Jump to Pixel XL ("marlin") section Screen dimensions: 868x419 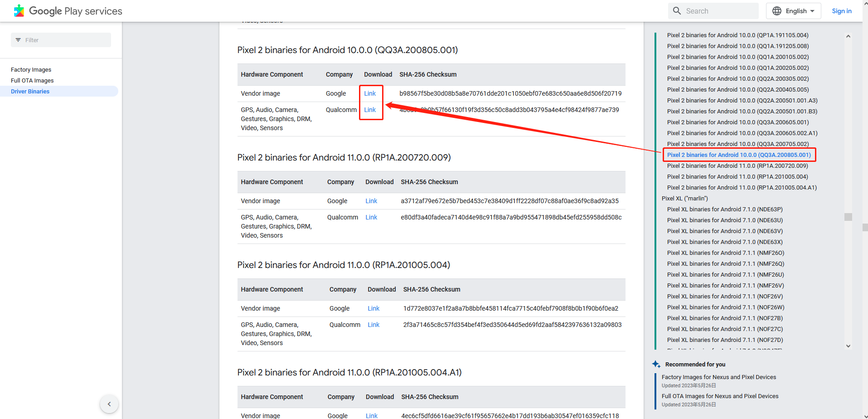684,198
